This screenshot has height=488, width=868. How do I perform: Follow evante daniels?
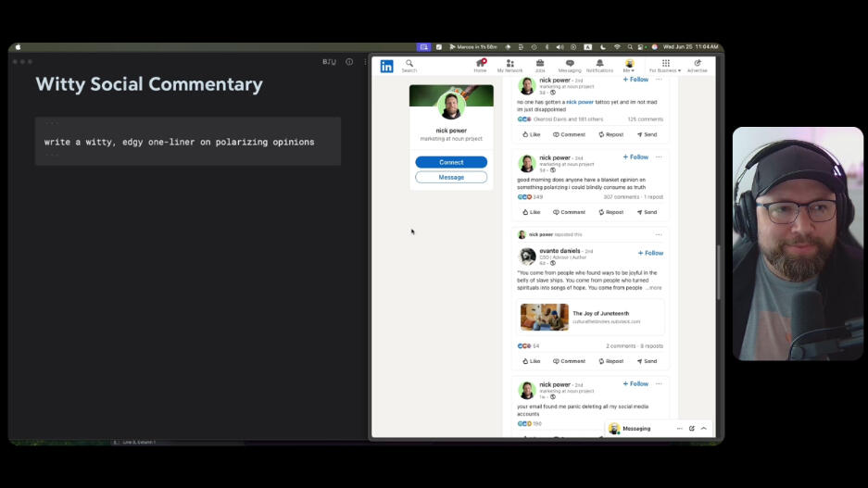pos(650,253)
